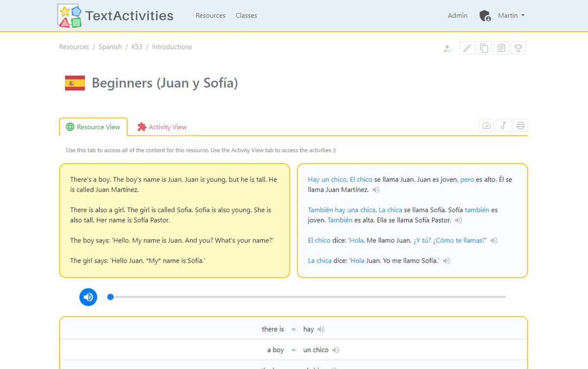The image size is (588, 369).
Task: Click the yellow English translation box
Action: click(x=174, y=221)
